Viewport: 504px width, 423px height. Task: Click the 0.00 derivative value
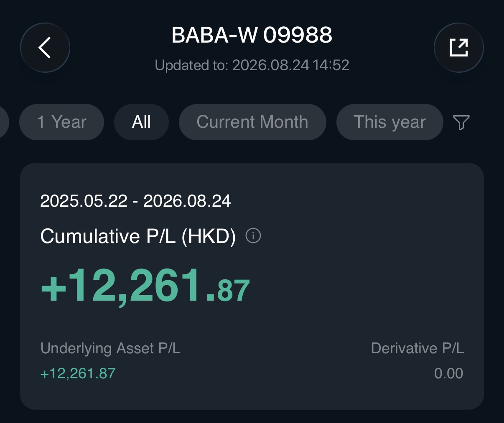point(448,373)
